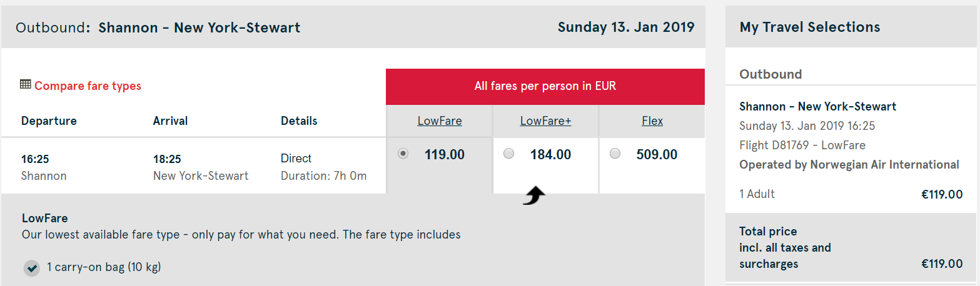Open the Compare fare types link
The image size is (980, 286).
pos(88,86)
